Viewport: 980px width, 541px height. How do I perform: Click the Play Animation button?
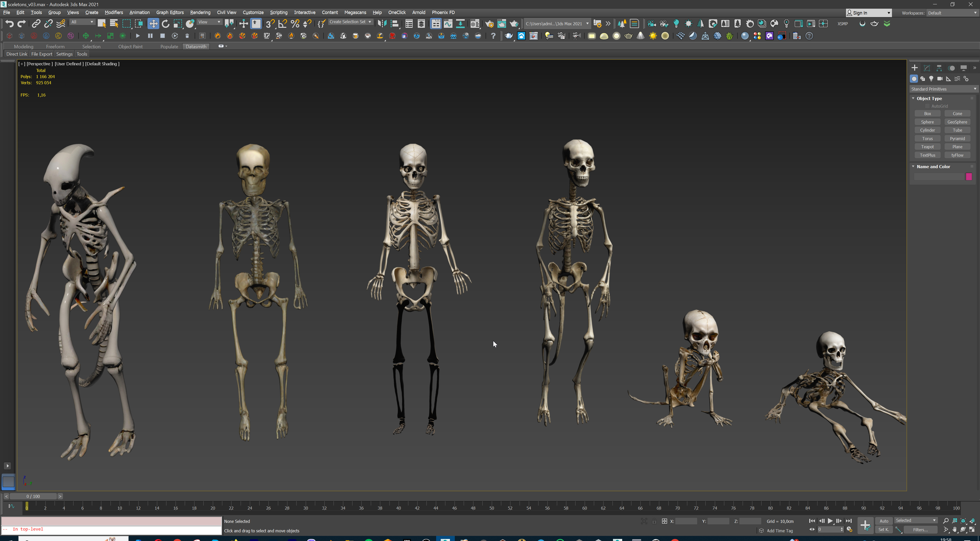pyautogui.click(x=830, y=521)
